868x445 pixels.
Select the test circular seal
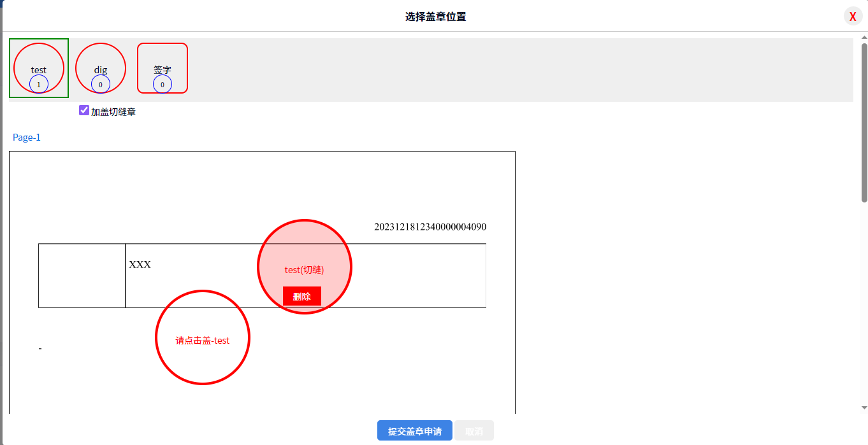coord(39,68)
